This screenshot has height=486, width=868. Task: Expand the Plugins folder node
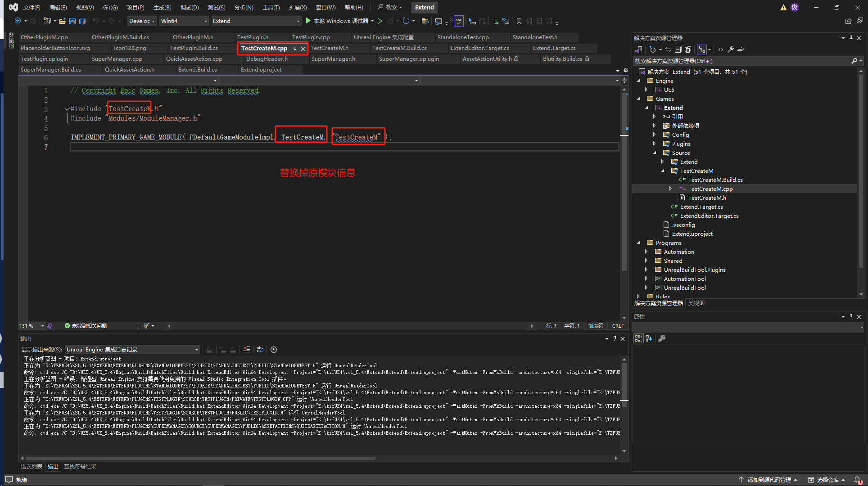[x=654, y=144]
